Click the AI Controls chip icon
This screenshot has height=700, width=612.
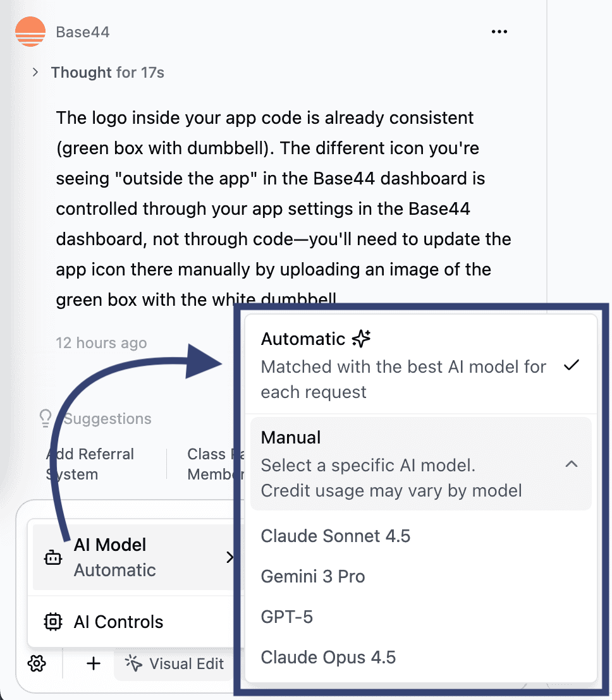tap(53, 622)
